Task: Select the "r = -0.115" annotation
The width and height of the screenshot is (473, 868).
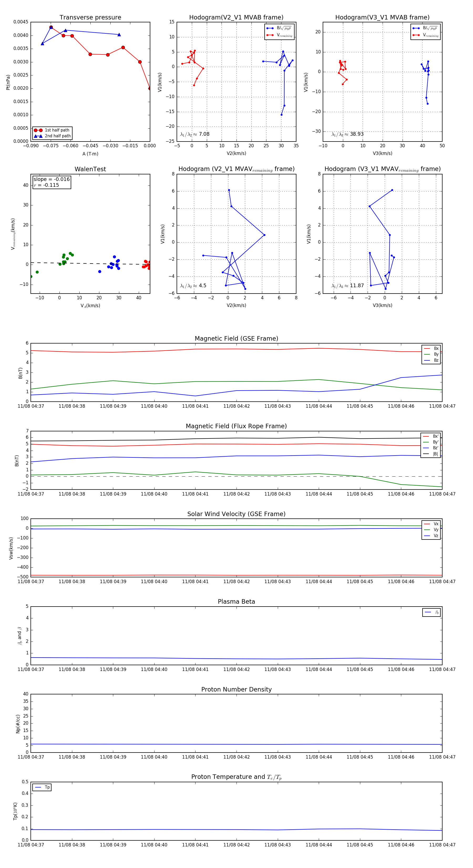Action: (47, 185)
